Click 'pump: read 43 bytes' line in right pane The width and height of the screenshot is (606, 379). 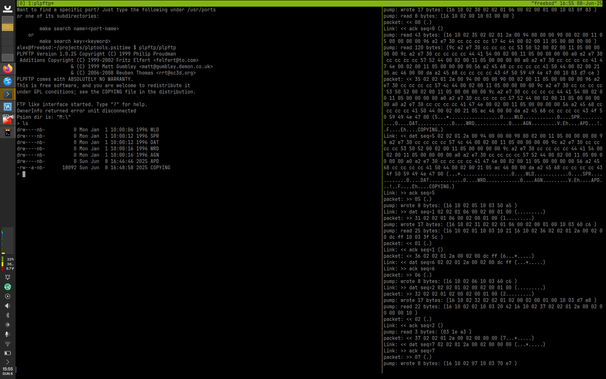(493, 38)
